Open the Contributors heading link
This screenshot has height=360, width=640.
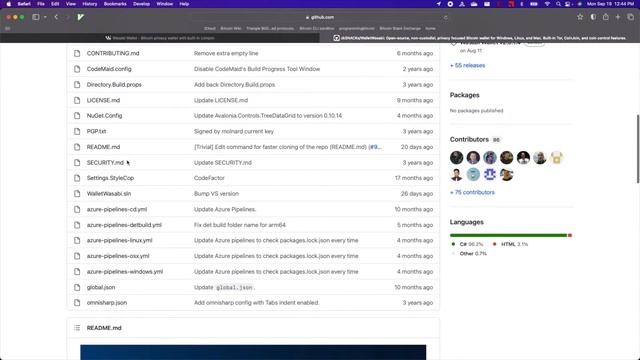pos(469,140)
